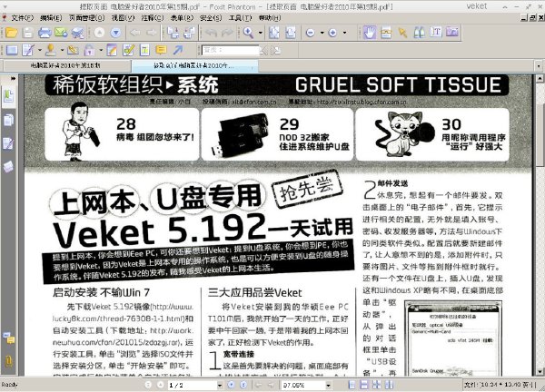The image size is (545, 392).
Task: Open the Pages thumbnails side panel
Action: point(8,120)
